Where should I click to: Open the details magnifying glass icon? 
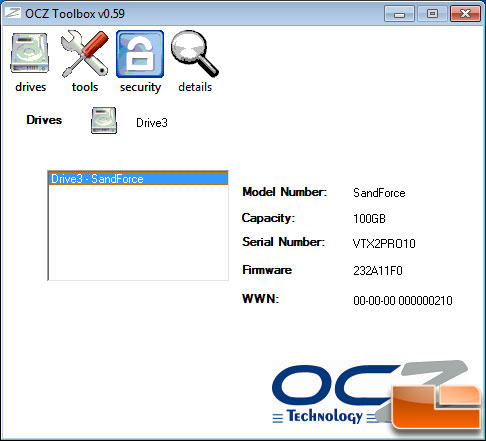pyautogui.click(x=194, y=53)
